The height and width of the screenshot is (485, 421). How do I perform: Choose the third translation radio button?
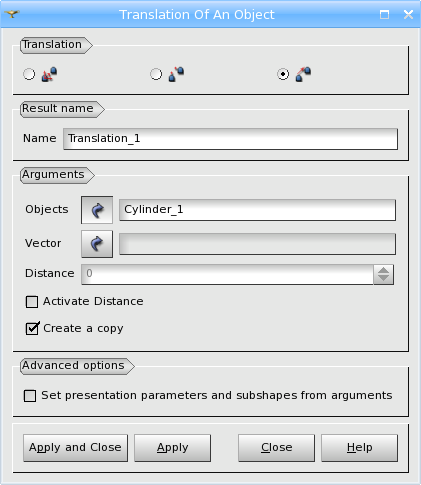point(283,74)
